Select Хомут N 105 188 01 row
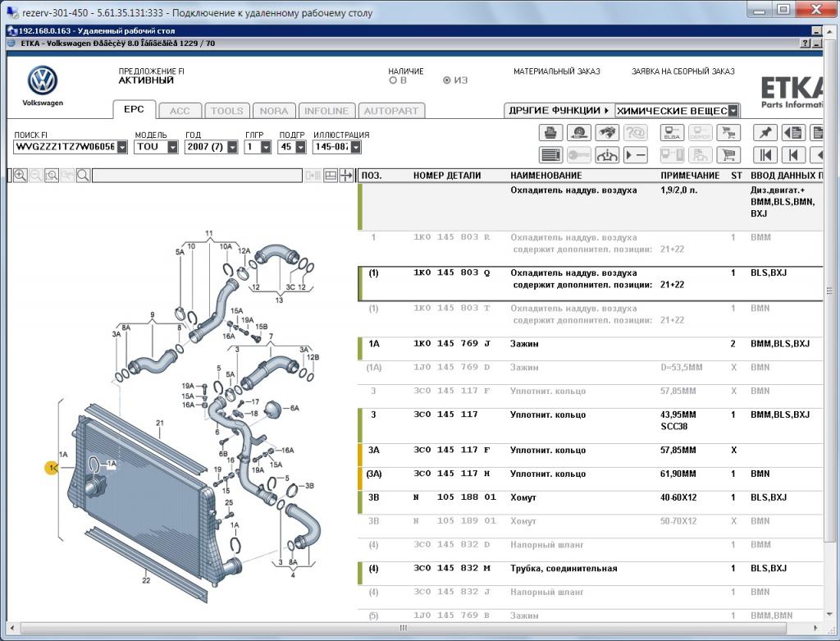This screenshot has width=840, height=641. pyautogui.click(x=591, y=502)
